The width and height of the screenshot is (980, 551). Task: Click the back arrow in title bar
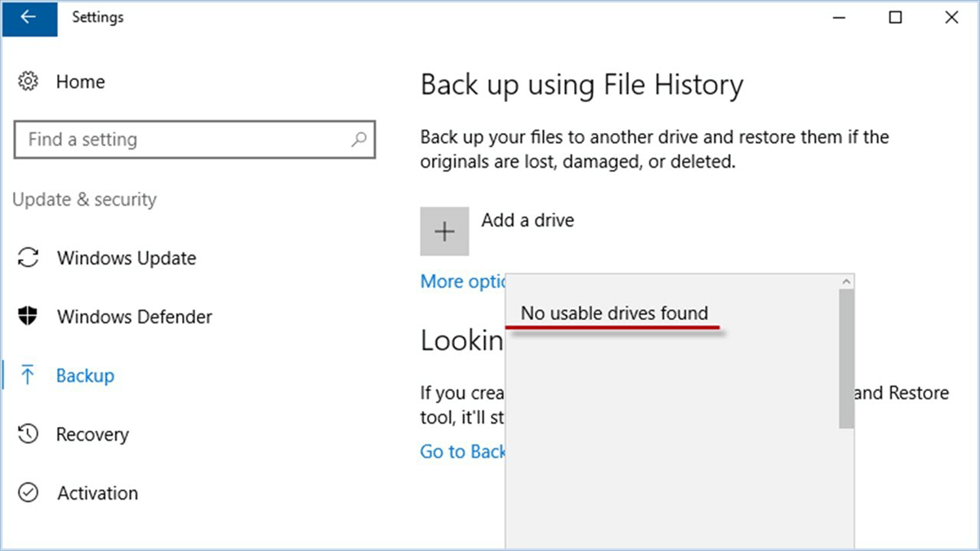click(x=28, y=17)
